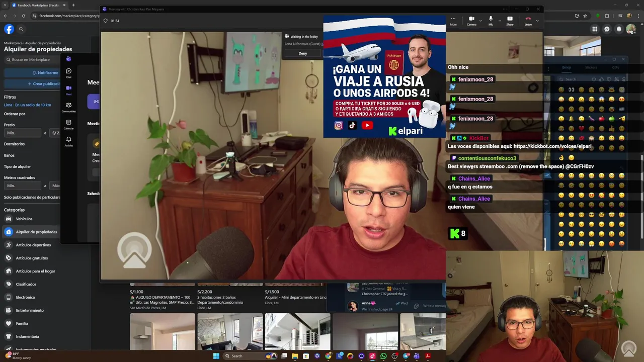Open the Facebook menu grid icon
Screen dimensions: 644x362
pyautogui.click(x=595, y=29)
